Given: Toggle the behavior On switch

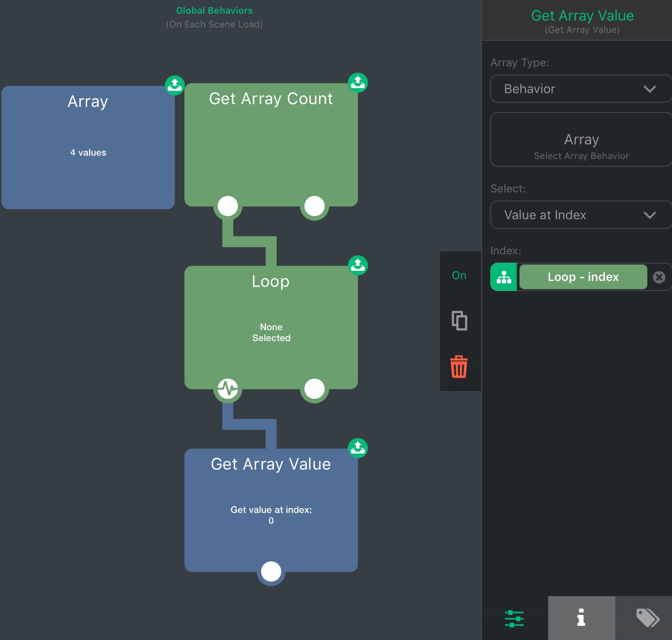Looking at the screenshot, I should tap(459, 275).
